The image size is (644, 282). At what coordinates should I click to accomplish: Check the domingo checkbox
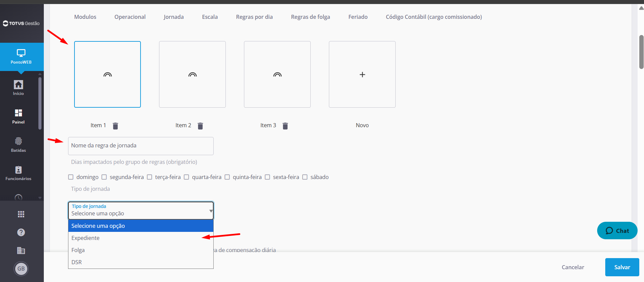[71, 177]
